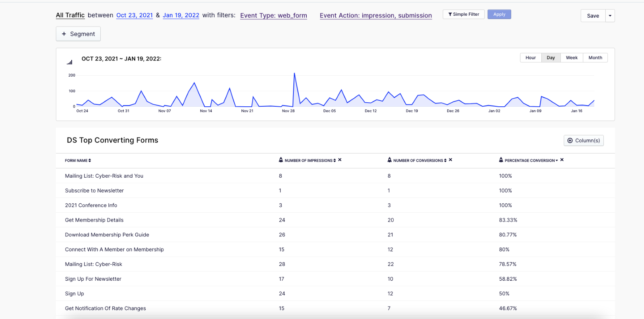This screenshot has width=644, height=319.
Task: Remove the Number of Conversions column
Action: pyautogui.click(x=450, y=160)
